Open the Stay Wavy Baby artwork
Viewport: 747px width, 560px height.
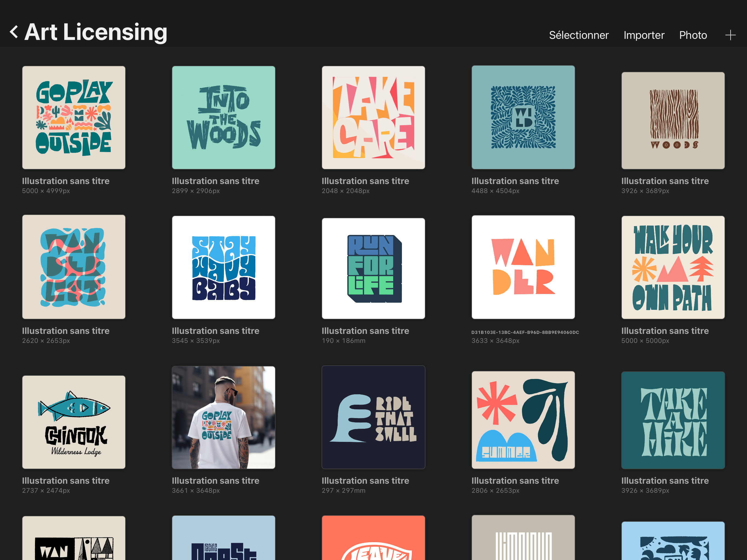(x=224, y=267)
